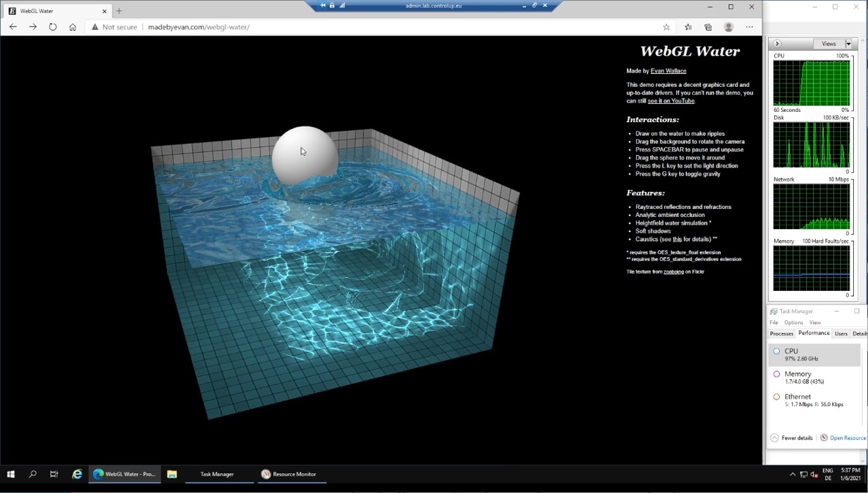This screenshot has height=493, width=868.
Task: Open the Options menu in Task Manager
Action: click(x=793, y=323)
